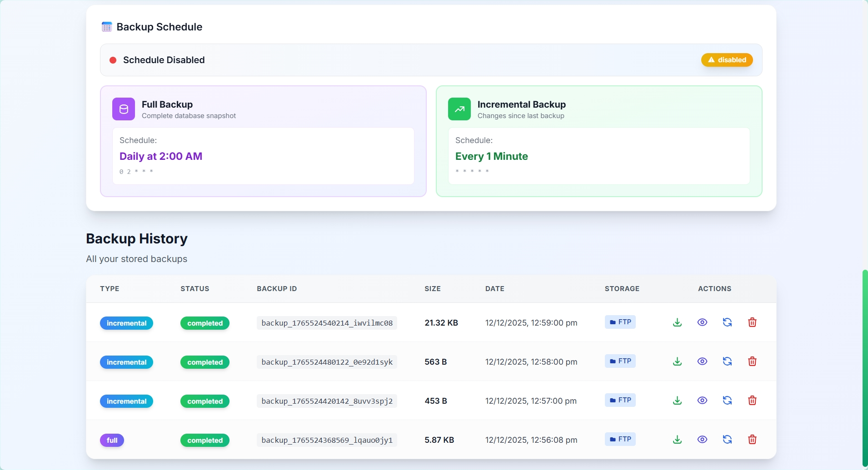Click the Full Backup database icon
Screen dimensions: 868x470
pos(123,109)
